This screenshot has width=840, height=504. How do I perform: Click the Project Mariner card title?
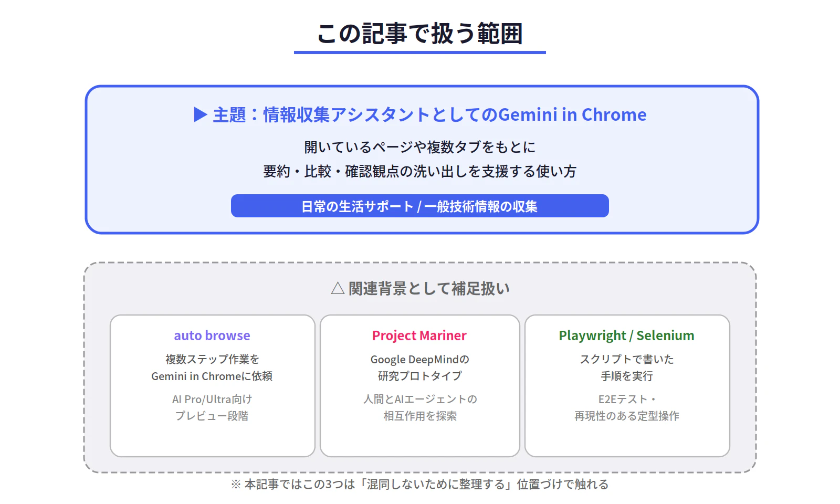pos(419,335)
